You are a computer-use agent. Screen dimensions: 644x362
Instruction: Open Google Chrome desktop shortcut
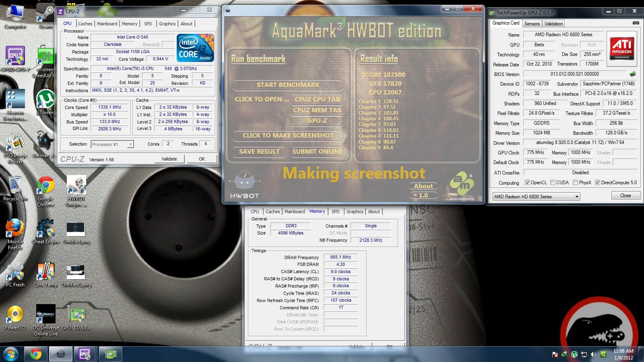click(x=45, y=192)
